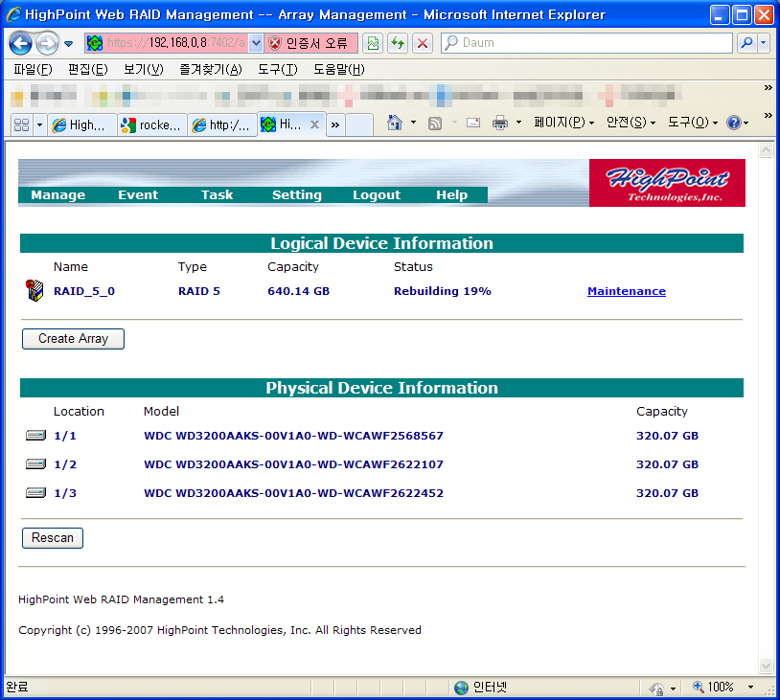Open the 도움말(H) menu
The image size is (780, 700).
click(x=339, y=69)
